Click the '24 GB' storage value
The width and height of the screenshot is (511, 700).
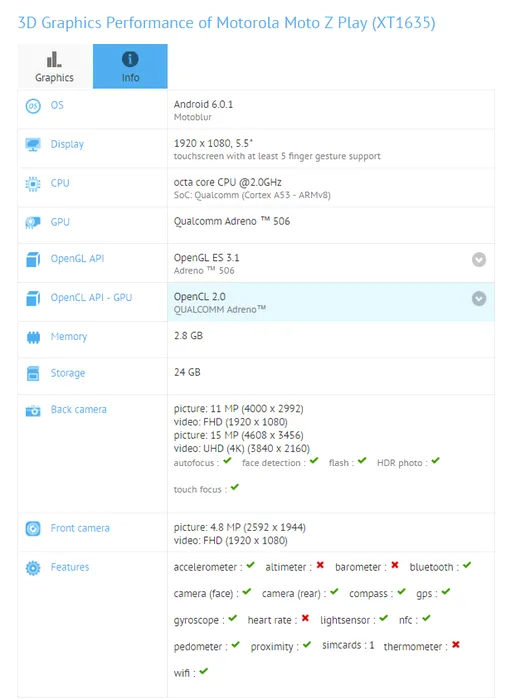pyautogui.click(x=187, y=372)
